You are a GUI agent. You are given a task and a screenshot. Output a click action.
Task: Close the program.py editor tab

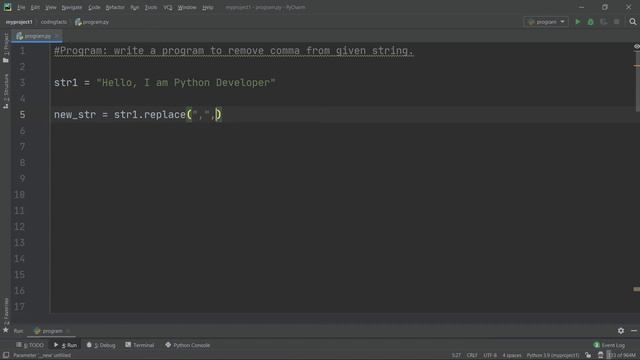(57, 36)
